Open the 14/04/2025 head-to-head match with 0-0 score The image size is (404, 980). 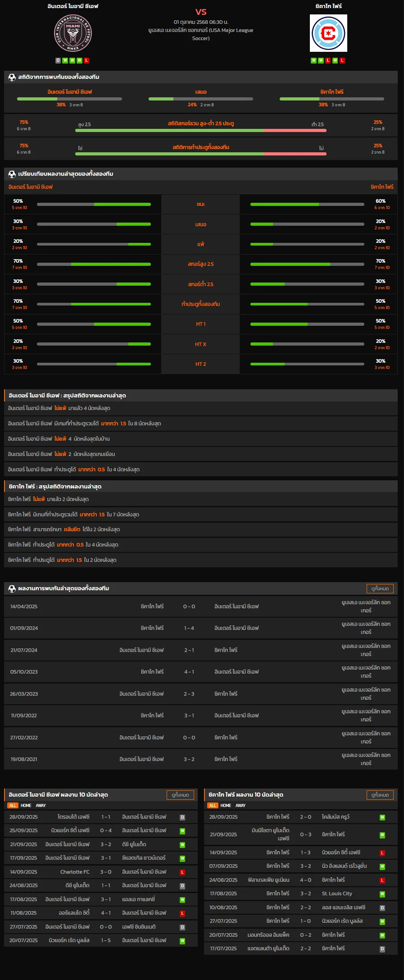point(189,606)
